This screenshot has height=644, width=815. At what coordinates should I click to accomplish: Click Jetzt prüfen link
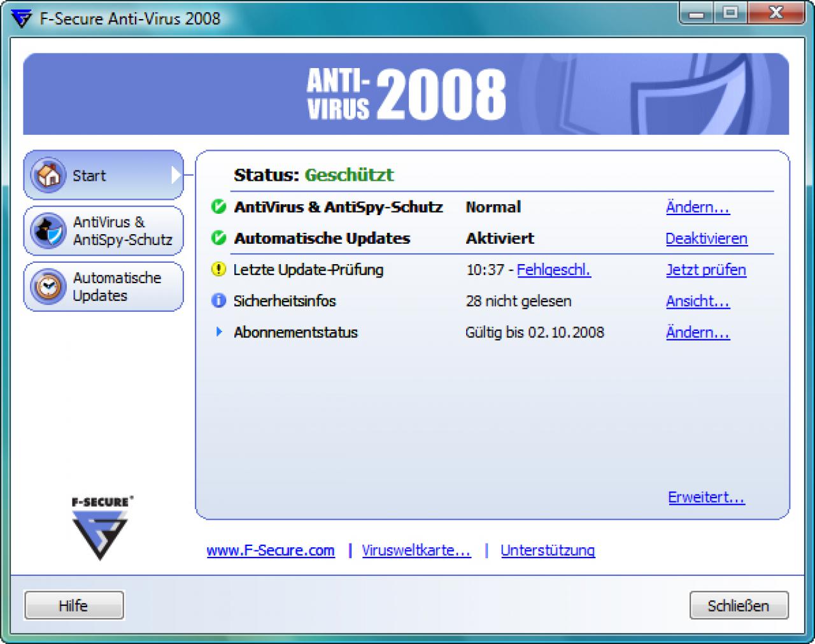coord(705,270)
